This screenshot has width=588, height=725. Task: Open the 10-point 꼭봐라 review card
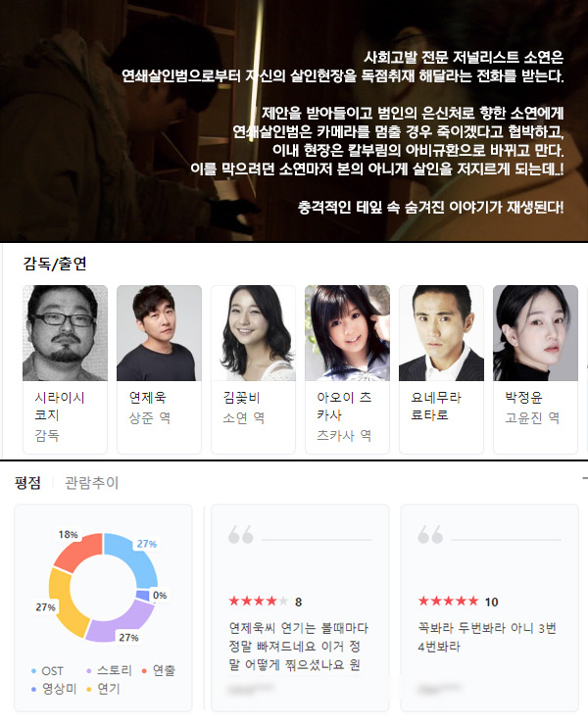pyautogui.click(x=489, y=608)
